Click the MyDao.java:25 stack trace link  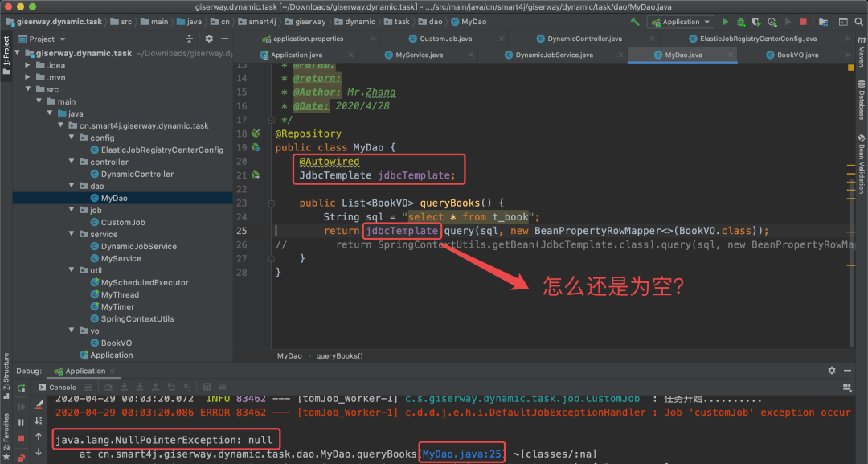(x=461, y=454)
